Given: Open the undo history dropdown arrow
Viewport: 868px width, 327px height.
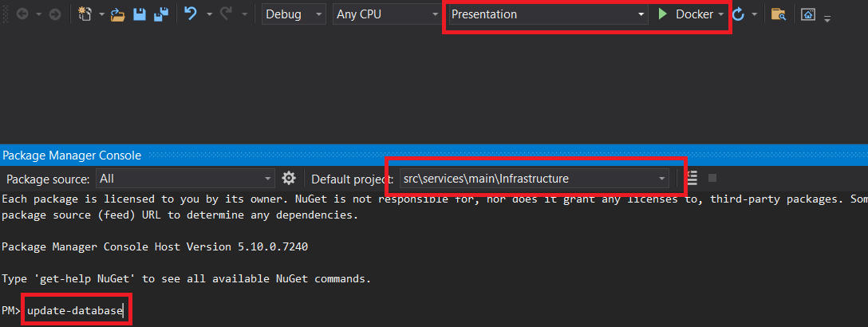Looking at the screenshot, I should [x=209, y=14].
